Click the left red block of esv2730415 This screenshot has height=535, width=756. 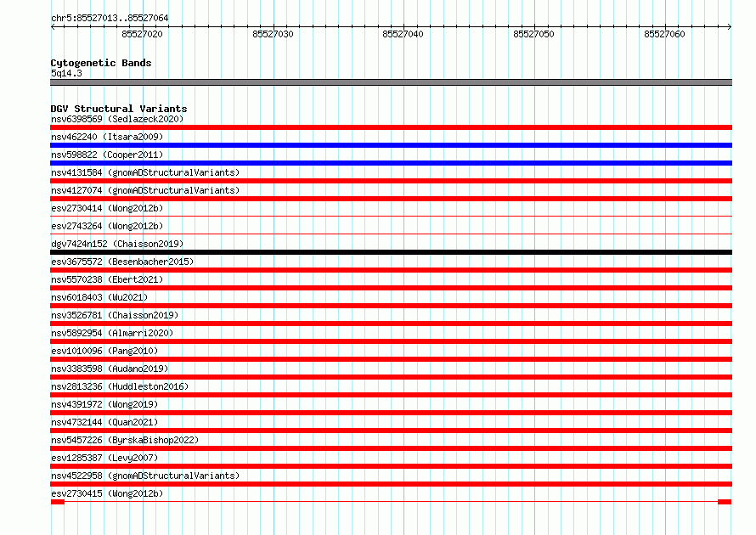pos(58,502)
